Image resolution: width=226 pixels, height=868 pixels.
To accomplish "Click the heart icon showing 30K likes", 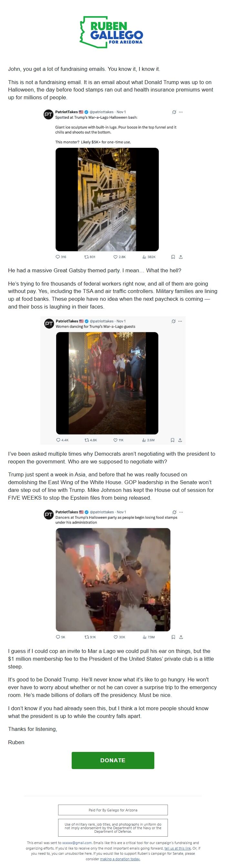I will tap(116, 637).
